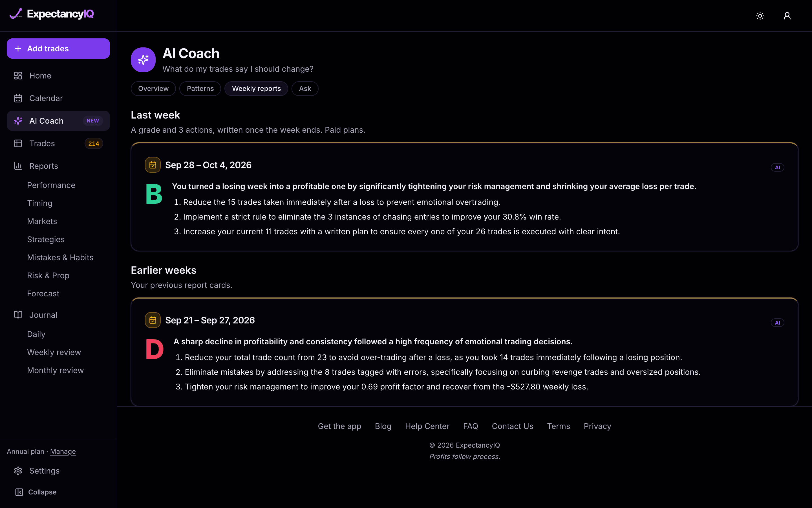This screenshot has height=508, width=812.
Task: Open the Forecast report
Action: pyautogui.click(x=43, y=294)
